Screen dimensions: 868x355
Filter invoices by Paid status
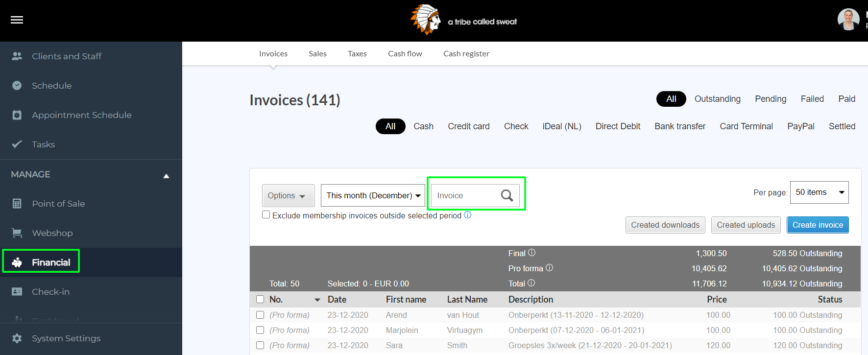point(846,99)
